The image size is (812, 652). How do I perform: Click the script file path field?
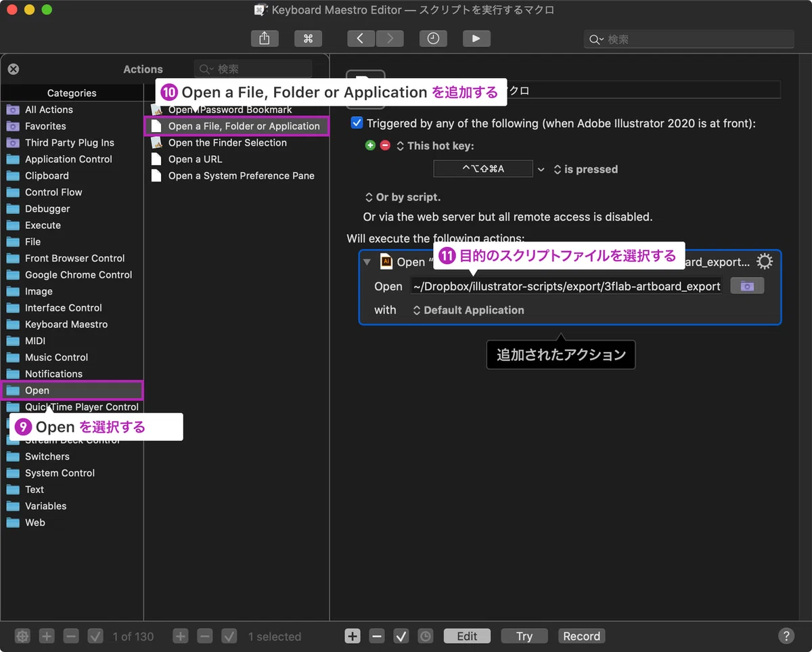(x=566, y=286)
